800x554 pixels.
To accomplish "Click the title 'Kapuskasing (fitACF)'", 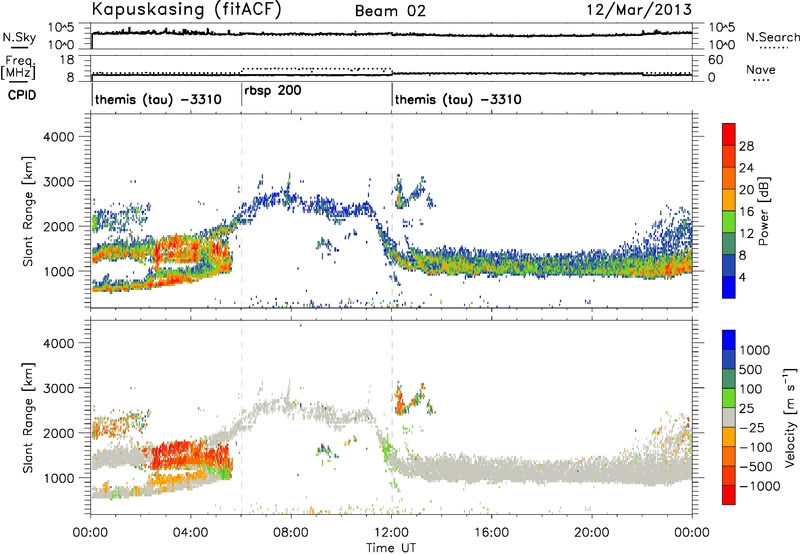I will 186,9.
